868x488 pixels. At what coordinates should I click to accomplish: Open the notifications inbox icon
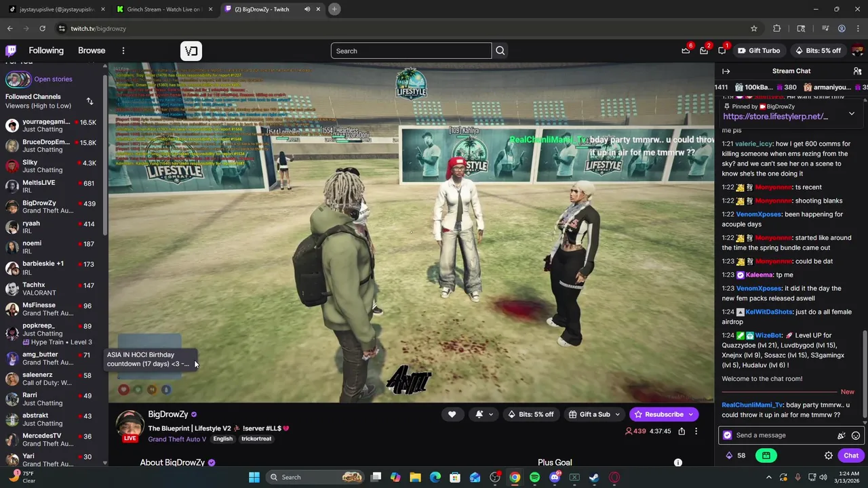tap(704, 51)
